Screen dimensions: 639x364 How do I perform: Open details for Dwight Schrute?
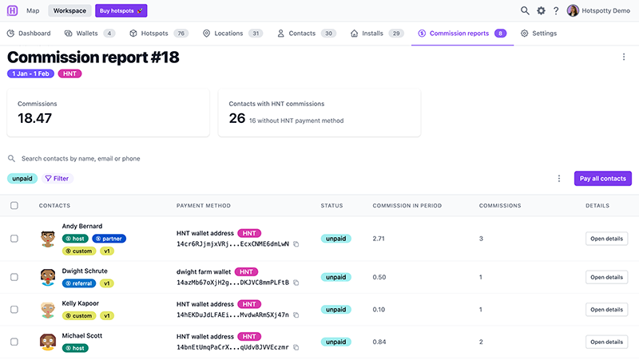coord(606,277)
